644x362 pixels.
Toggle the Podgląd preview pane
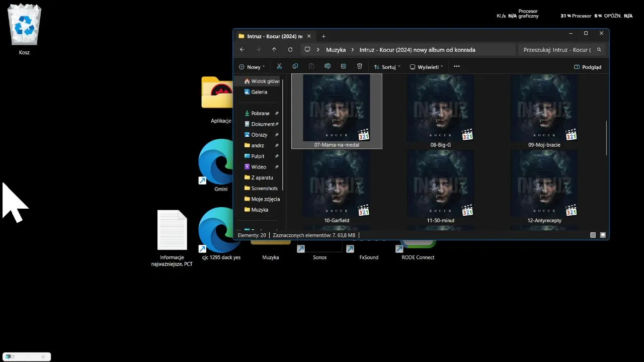(x=588, y=67)
